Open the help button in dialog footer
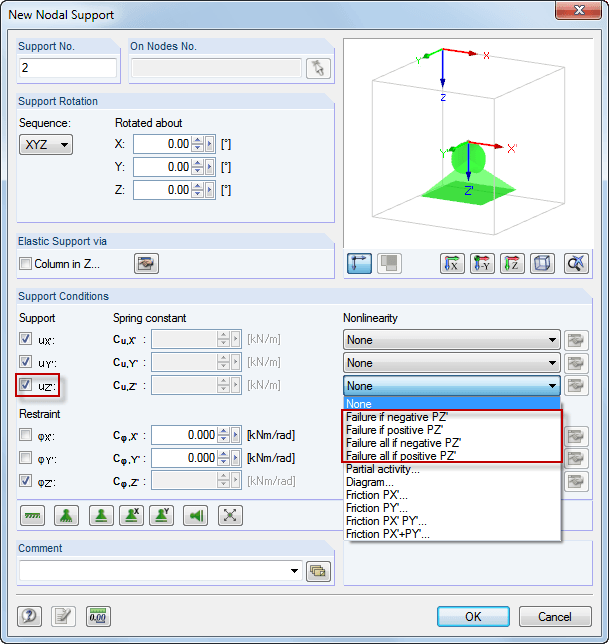 pyautogui.click(x=30, y=616)
